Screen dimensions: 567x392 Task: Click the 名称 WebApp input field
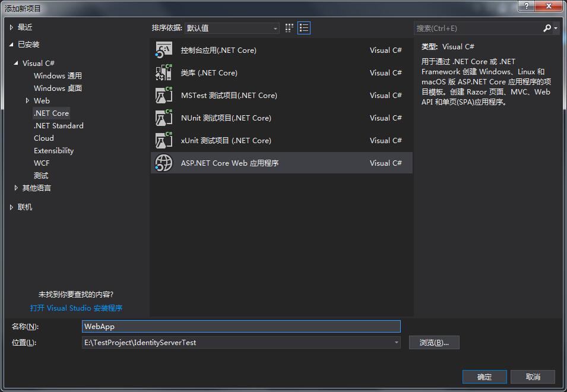coord(241,326)
